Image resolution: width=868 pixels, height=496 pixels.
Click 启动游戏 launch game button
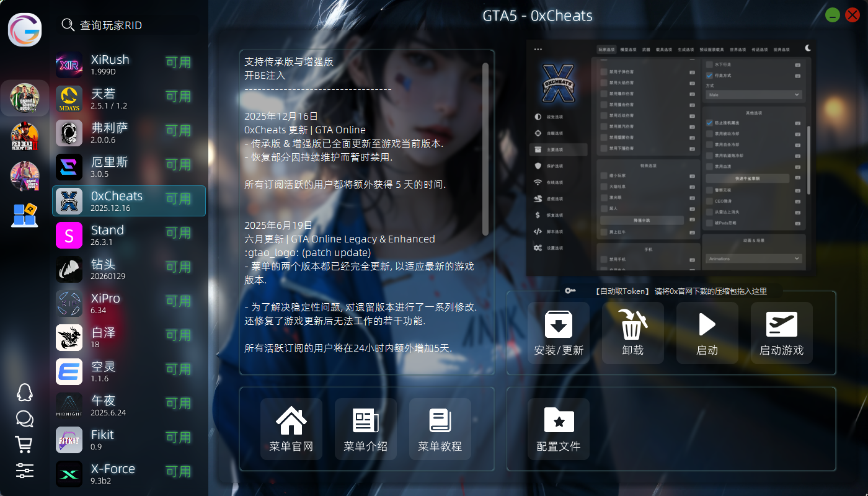(781, 333)
